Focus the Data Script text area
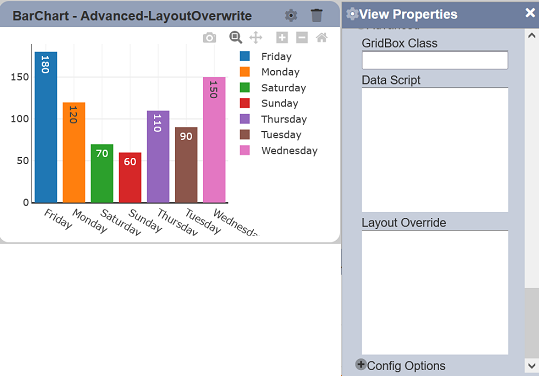The width and height of the screenshot is (539, 376). point(435,150)
